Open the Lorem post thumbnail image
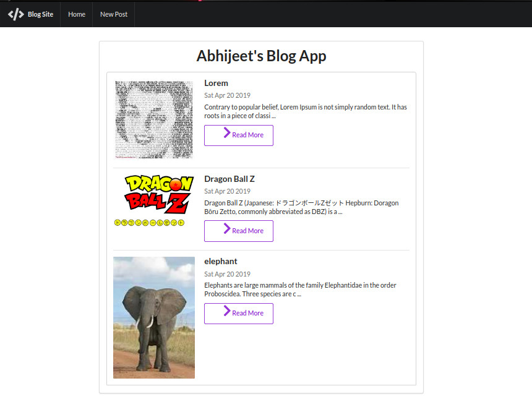Image resolution: width=532 pixels, height=412 pixels. click(154, 120)
